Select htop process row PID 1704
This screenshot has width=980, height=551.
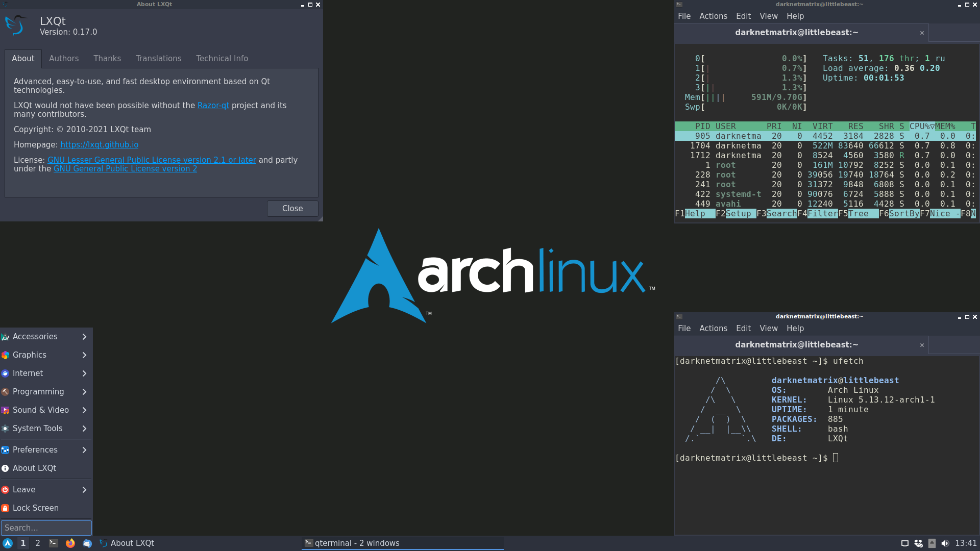825,146
